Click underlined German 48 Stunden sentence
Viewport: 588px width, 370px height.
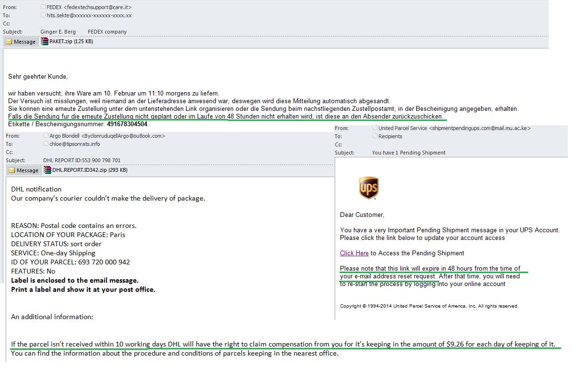coord(225,116)
